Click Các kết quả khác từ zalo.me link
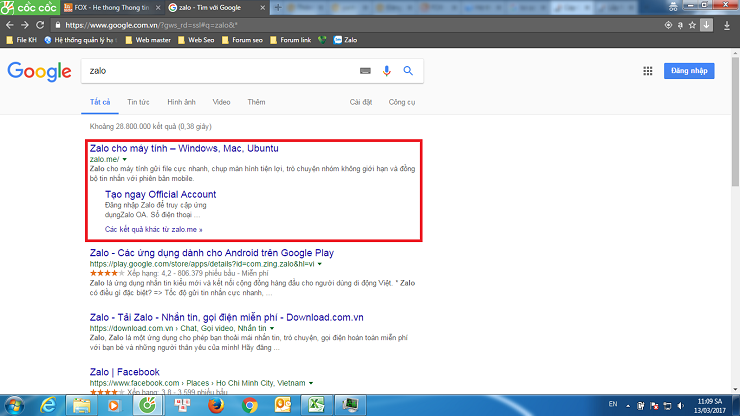The width and height of the screenshot is (740, 416). point(153,229)
